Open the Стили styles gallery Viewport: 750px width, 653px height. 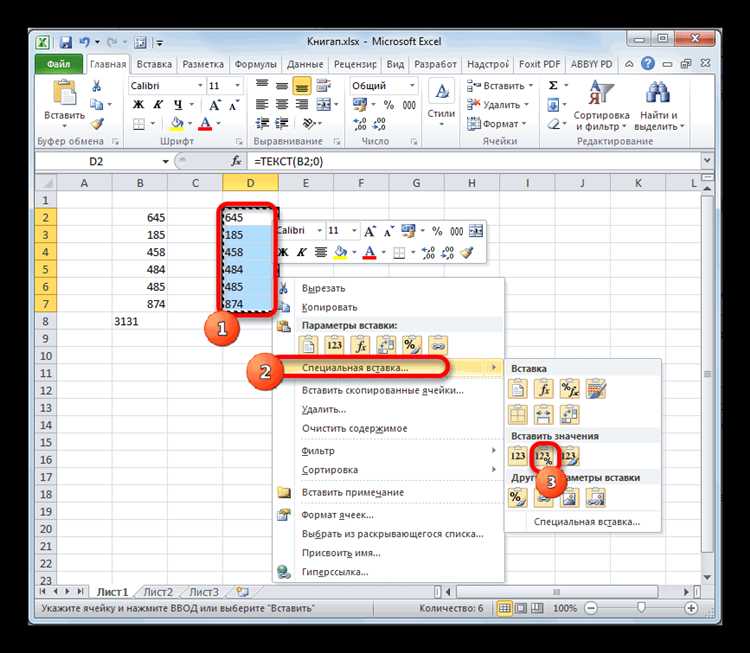pos(441,103)
